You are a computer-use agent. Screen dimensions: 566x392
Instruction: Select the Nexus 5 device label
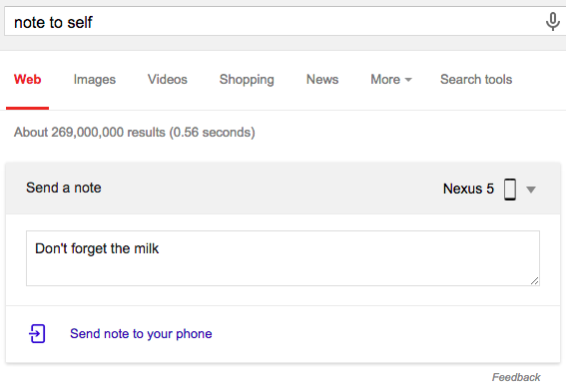tap(468, 189)
